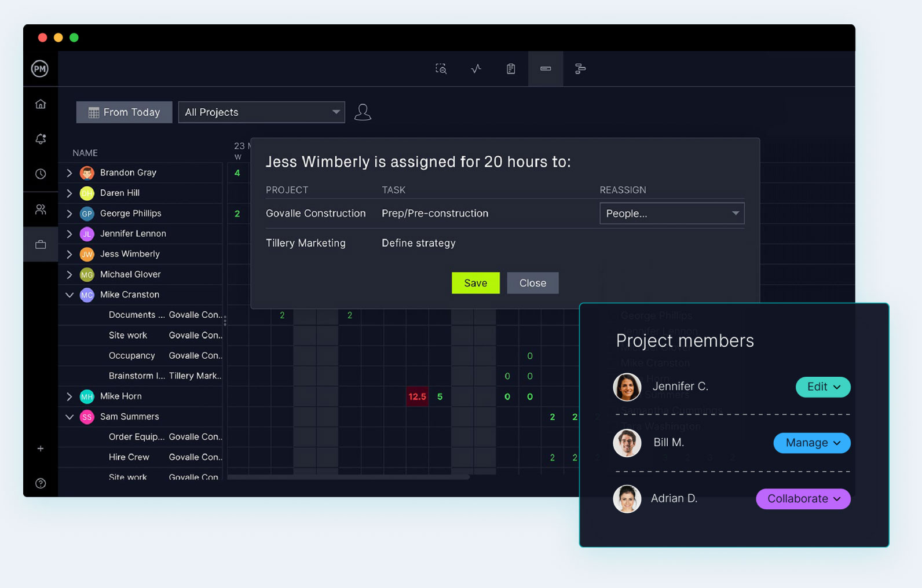This screenshot has width=922, height=588.
Task: Open the clipboard task list view
Action: click(511, 69)
